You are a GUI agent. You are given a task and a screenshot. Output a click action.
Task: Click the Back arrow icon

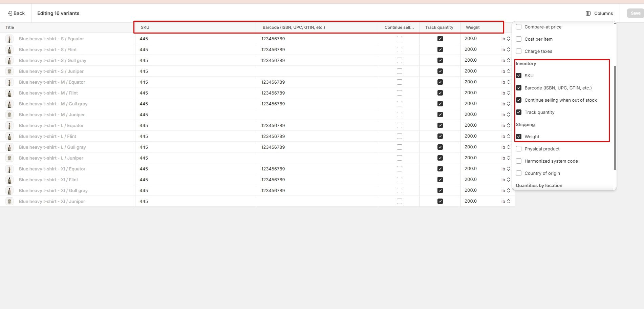point(10,13)
